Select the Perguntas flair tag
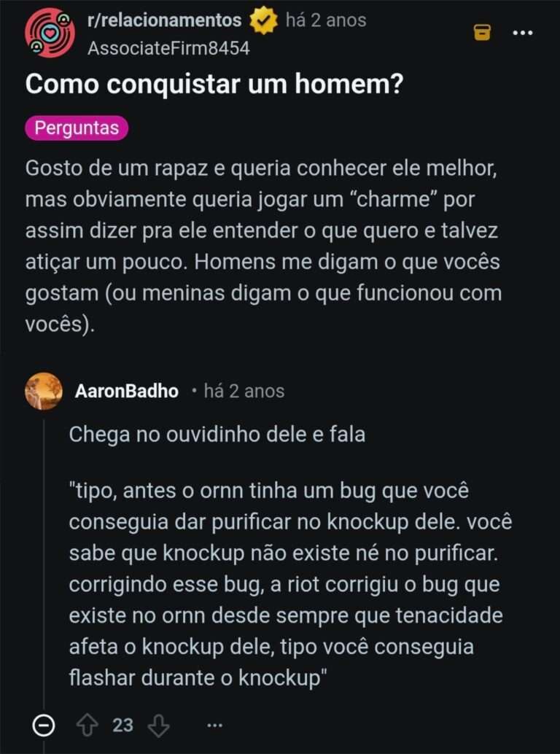Screen dimensions: 560x754 pos(77,128)
